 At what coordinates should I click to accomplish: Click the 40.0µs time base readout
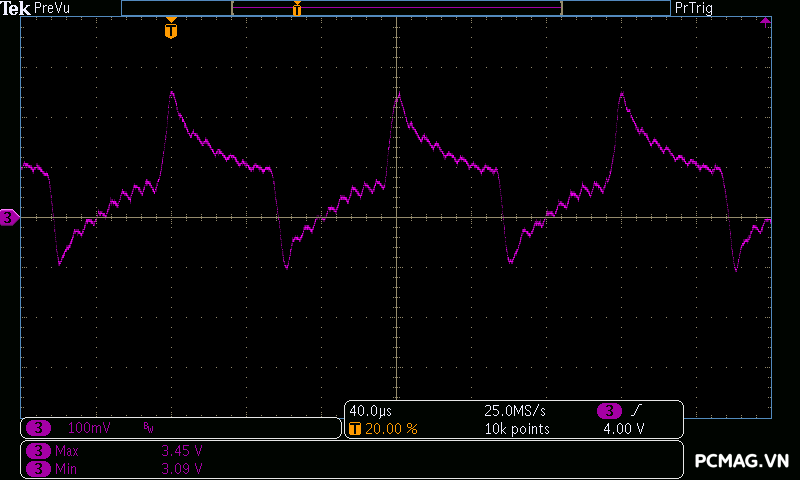point(370,411)
